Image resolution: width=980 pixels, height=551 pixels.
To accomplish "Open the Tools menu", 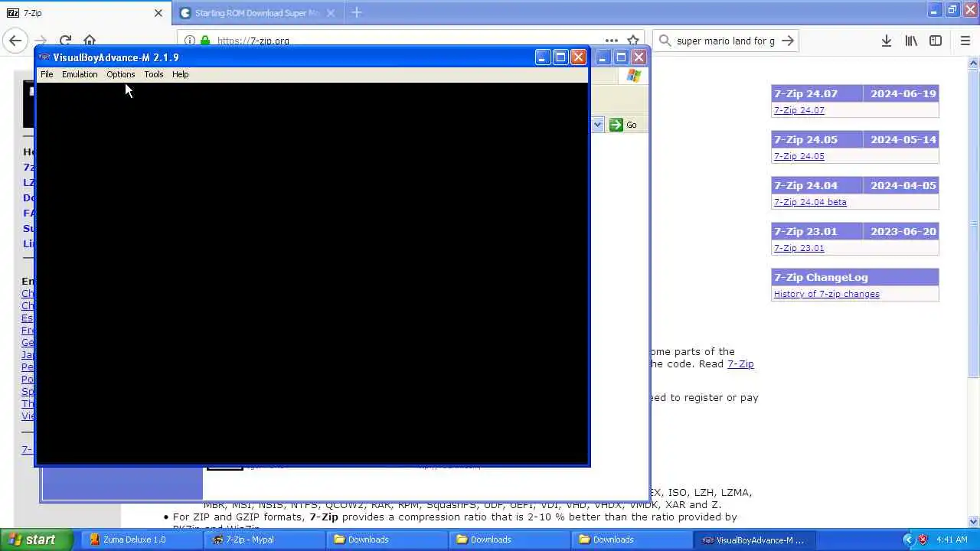I will pos(153,74).
